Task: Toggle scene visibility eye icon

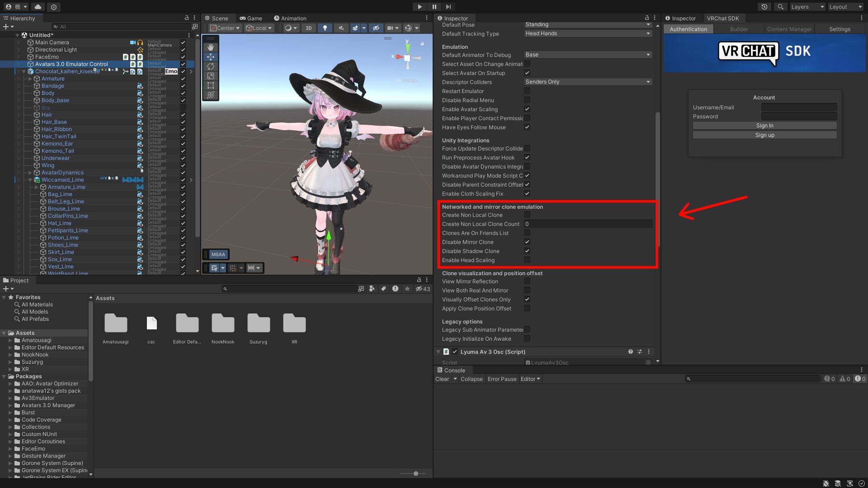Action: [x=376, y=28]
